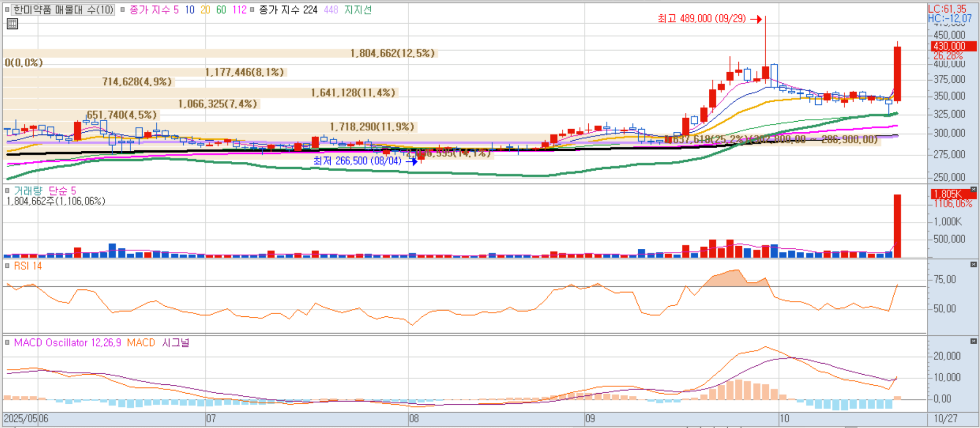Select the green 60 moving average label

pyautogui.click(x=221, y=9)
